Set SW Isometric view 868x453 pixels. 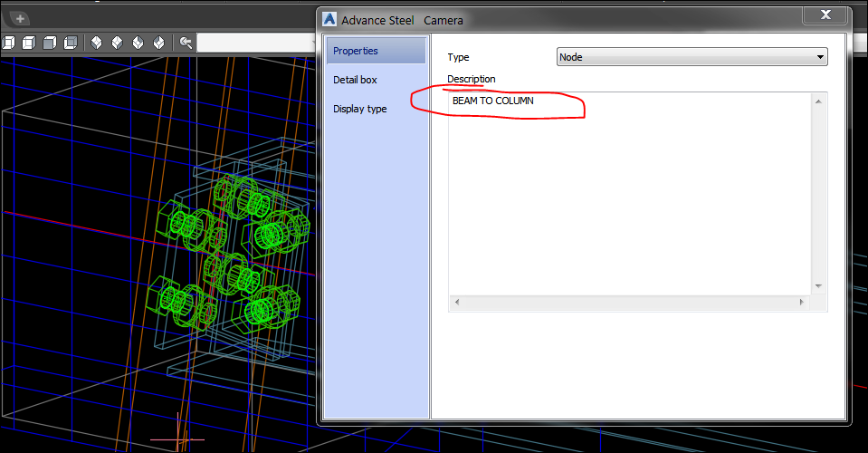96,43
